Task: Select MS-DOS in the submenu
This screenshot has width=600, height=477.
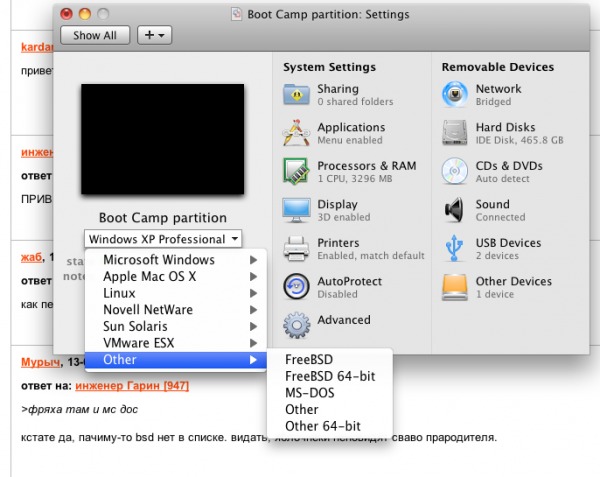Action: [x=330, y=393]
